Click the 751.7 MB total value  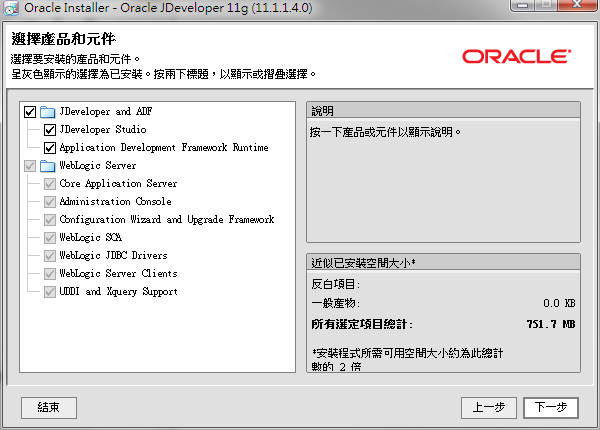[x=551, y=324]
